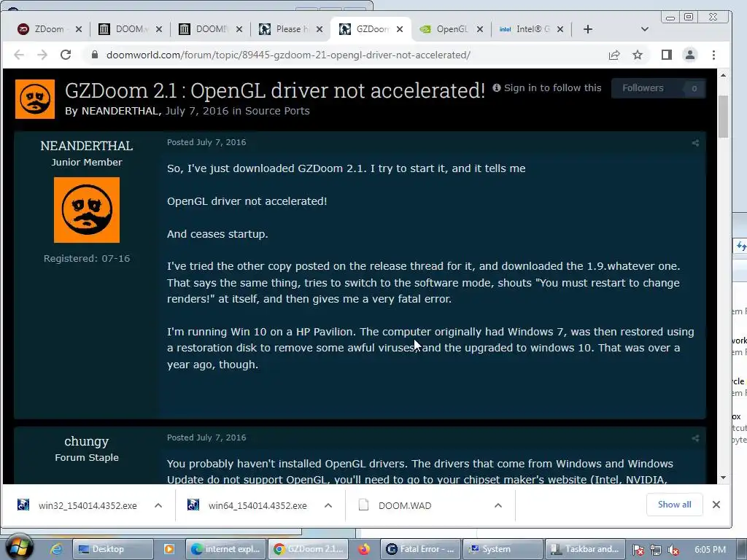Open Firefox from the taskbar
Screen dimensions: 747x560
pos(365,550)
